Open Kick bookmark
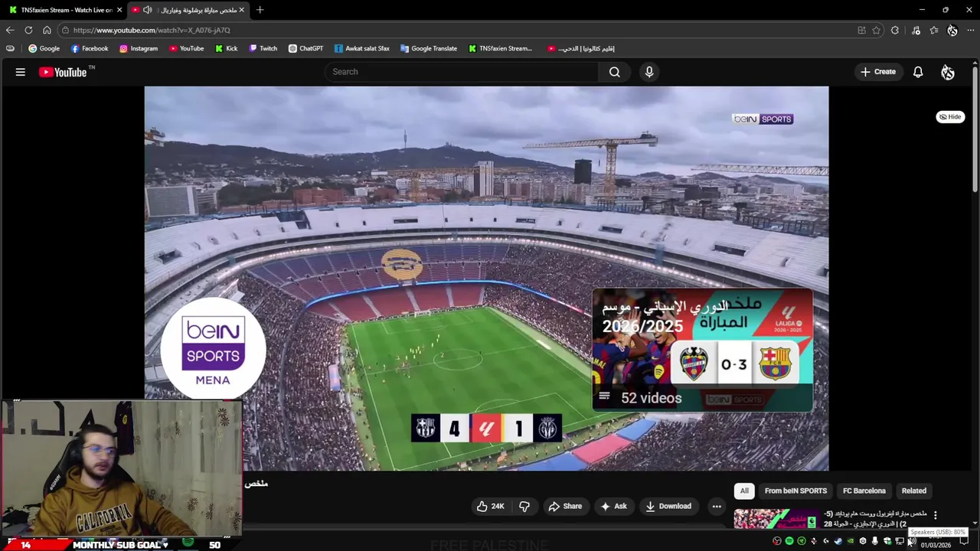 pyautogui.click(x=226, y=48)
